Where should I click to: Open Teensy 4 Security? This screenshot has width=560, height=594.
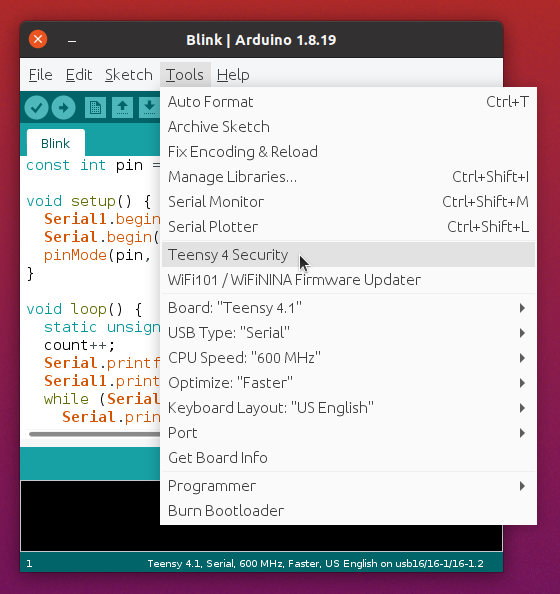coord(348,255)
